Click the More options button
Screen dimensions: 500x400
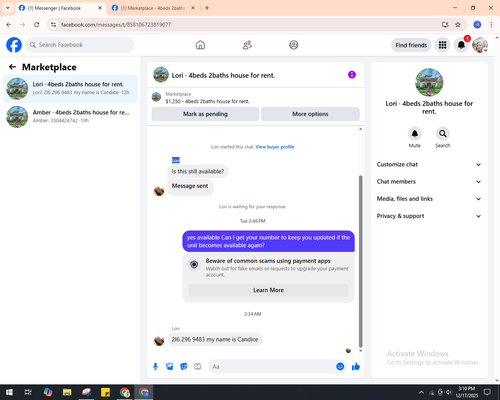(310, 114)
